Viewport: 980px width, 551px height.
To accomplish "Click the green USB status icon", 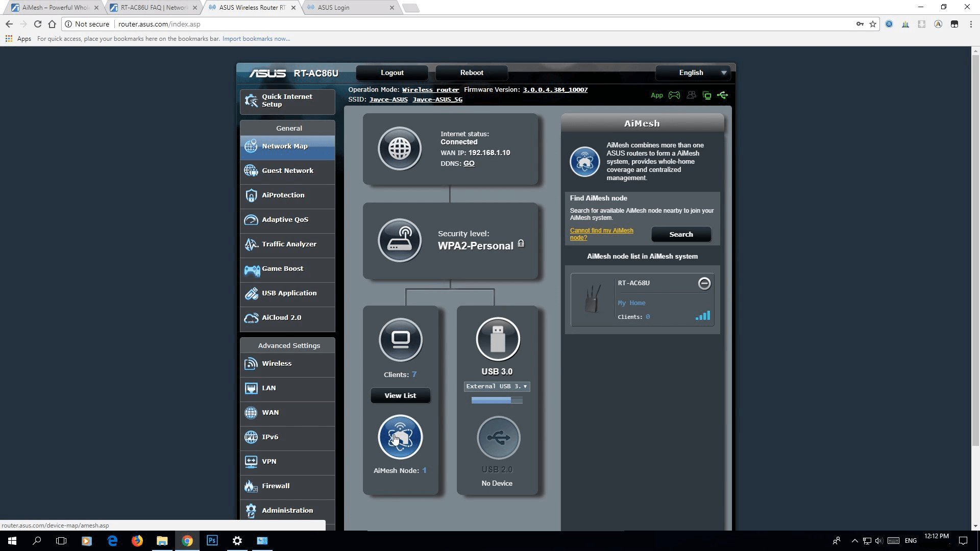I will (x=722, y=95).
